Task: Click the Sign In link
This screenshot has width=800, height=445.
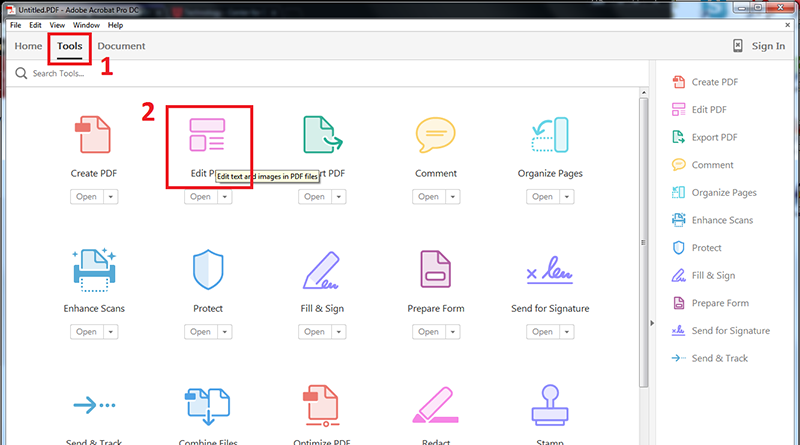Action: tap(768, 46)
